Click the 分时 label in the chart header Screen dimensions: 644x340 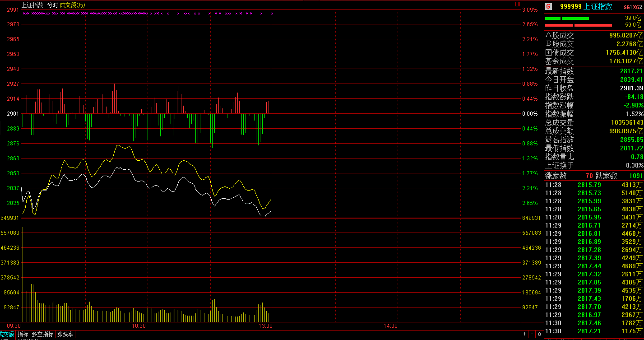tap(52, 5)
